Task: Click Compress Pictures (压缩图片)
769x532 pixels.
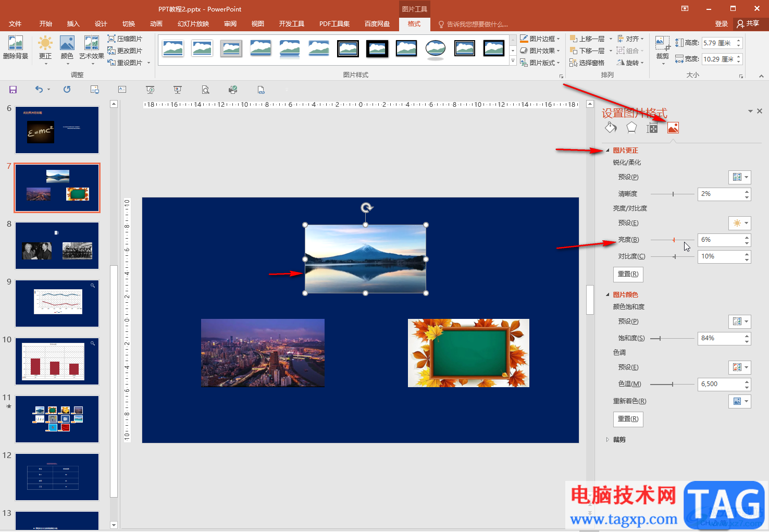Action: point(125,39)
